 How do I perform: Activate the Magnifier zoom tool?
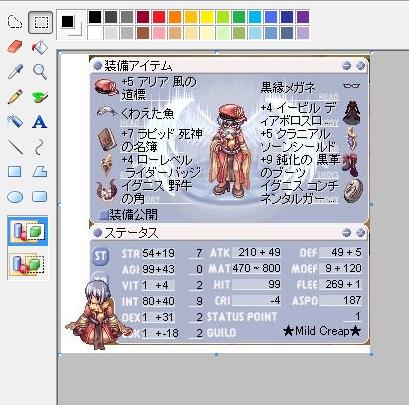coord(40,72)
